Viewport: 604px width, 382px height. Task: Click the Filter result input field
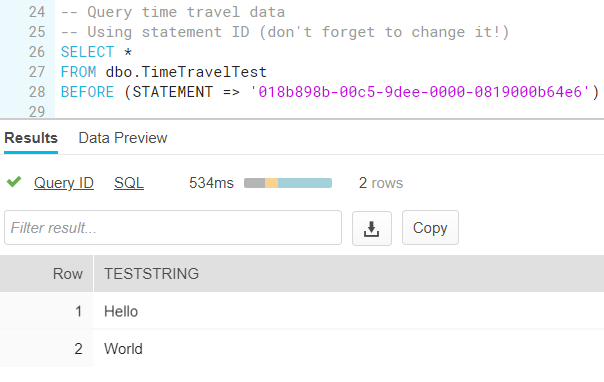tap(173, 228)
